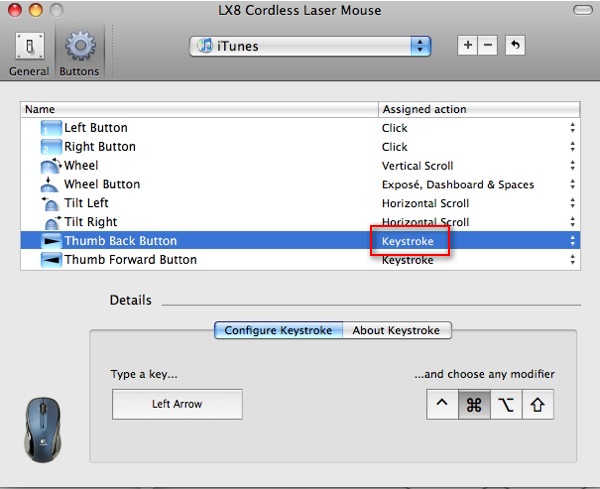Select the Tilt Right row label
The height and width of the screenshot is (489, 600).
(x=91, y=222)
